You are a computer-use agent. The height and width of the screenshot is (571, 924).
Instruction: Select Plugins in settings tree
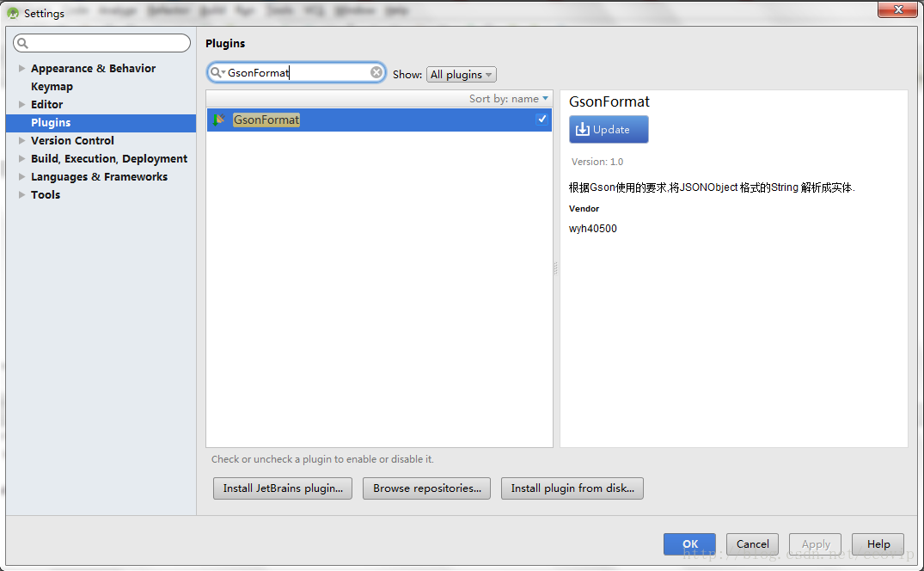[x=101, y=123]
